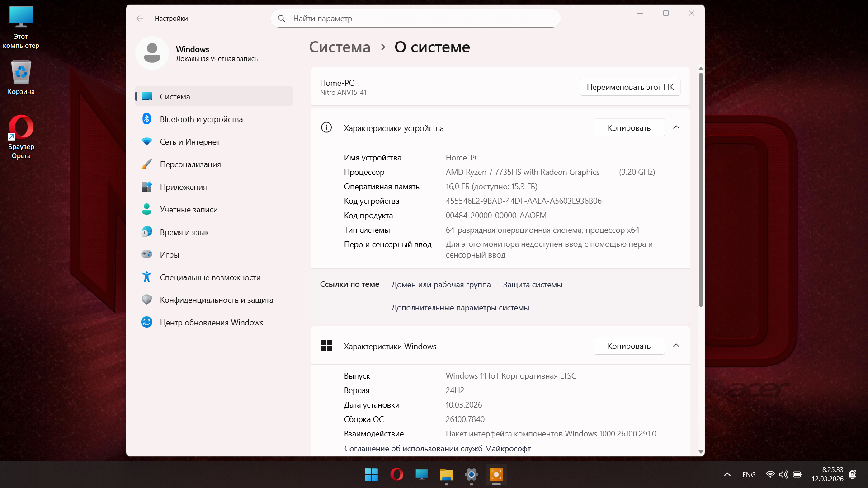The image size is (868, 488).
Task: Collapse the Характеристики Windows section
Action: [x=676, y=346]
